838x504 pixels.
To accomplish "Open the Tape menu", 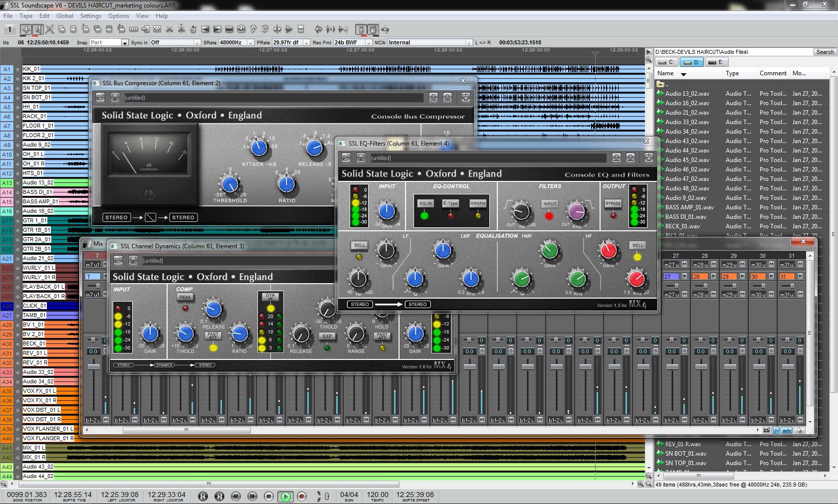I will click(26, 16).
